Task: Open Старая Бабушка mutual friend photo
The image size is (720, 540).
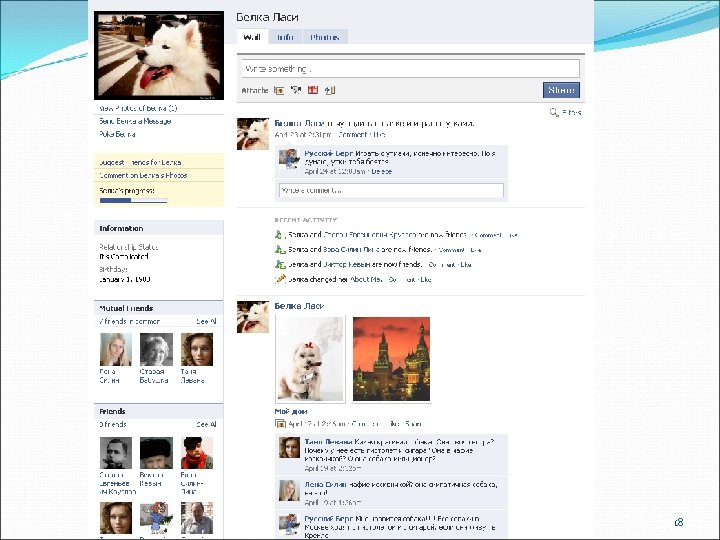Action: pos(156,349)
